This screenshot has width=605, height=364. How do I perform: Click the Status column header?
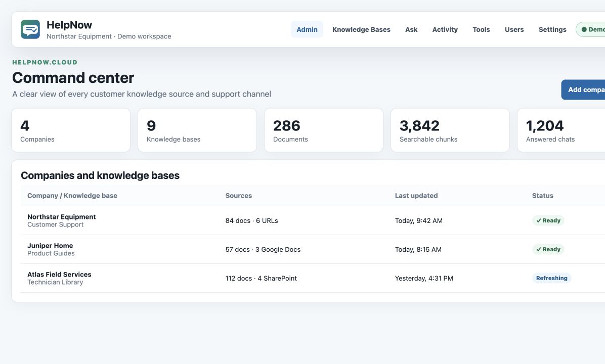(x=542, y=196)
